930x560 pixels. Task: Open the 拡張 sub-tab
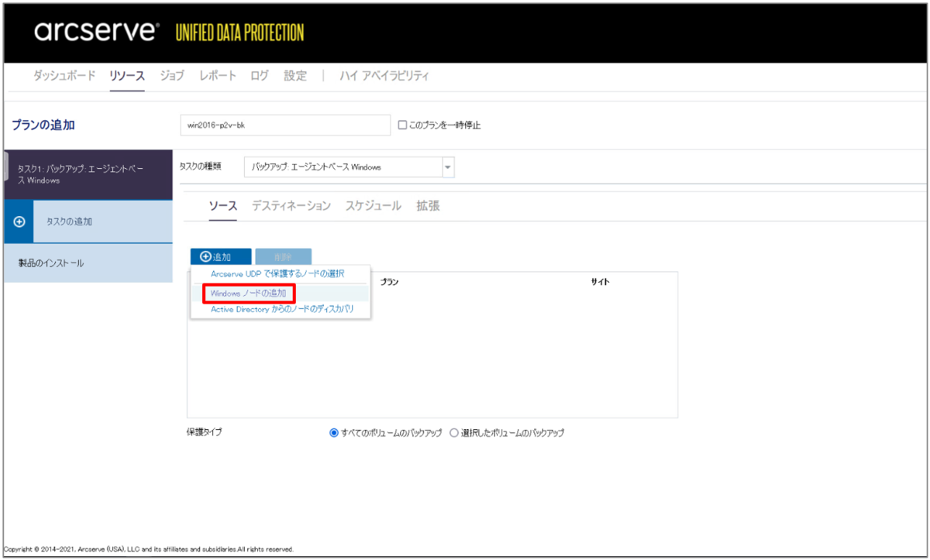pyautogui.click(x=428, y=206)
